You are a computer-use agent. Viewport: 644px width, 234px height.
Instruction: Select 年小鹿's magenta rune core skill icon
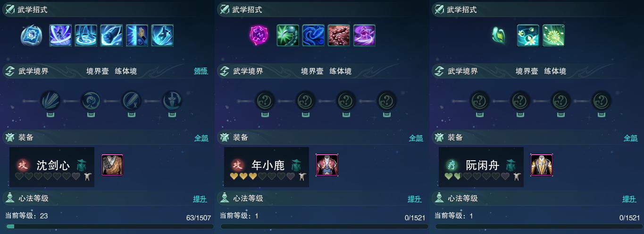click(x=259, y=35)
